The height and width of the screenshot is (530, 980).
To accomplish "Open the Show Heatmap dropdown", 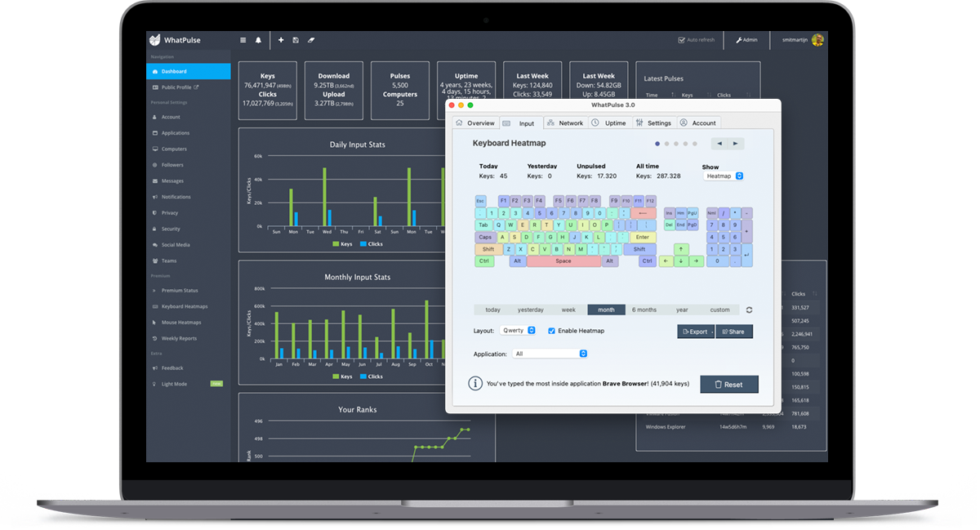I will 722,176.
